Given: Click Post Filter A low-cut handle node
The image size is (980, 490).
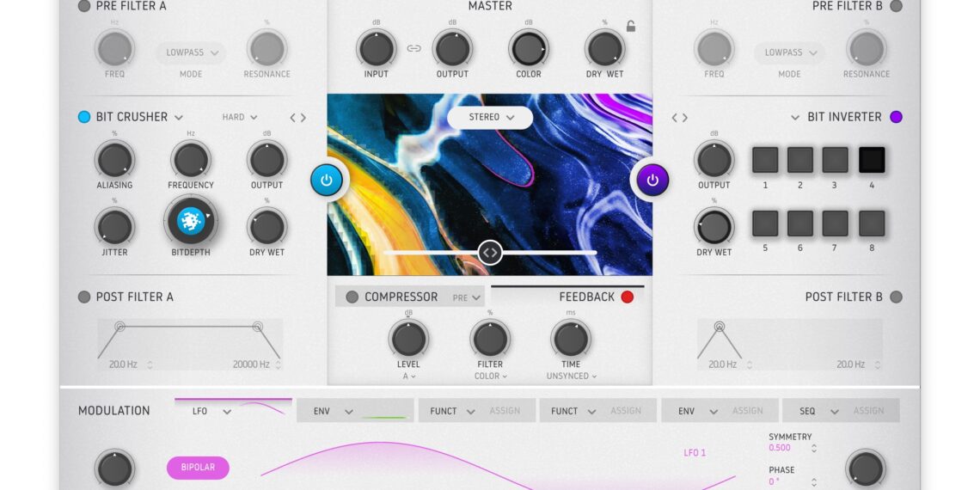Looking at the screenshot, I should coord(120,326).
